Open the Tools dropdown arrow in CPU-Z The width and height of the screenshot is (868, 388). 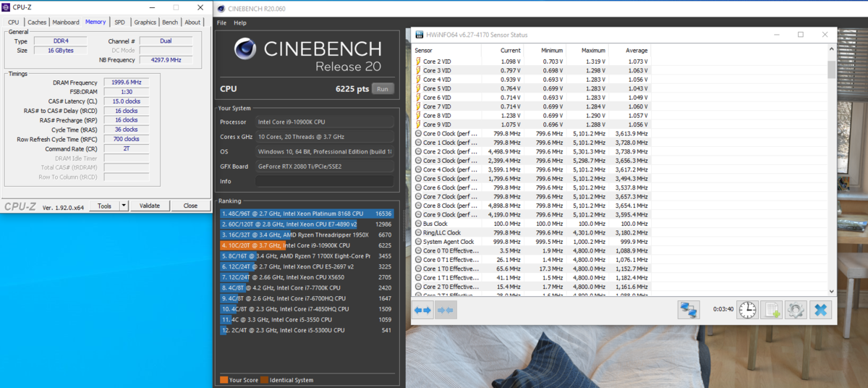(x=124, y=206)
